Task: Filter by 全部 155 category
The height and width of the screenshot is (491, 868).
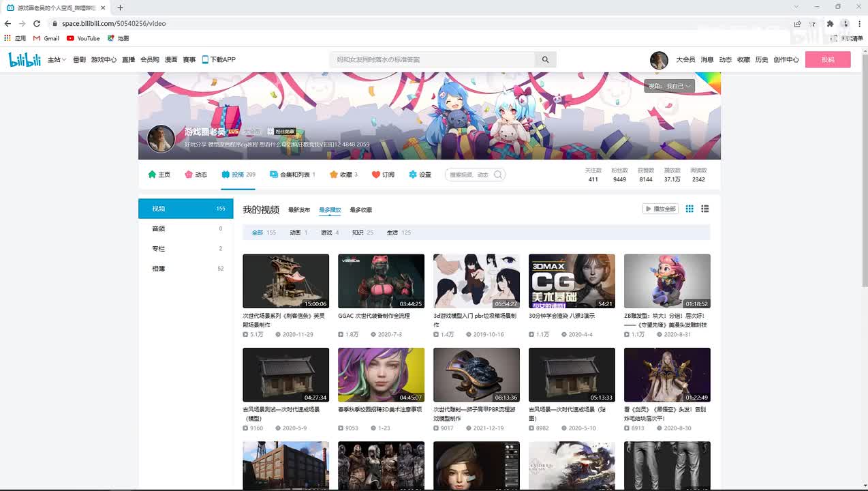Action: click(x=264, y=233)
